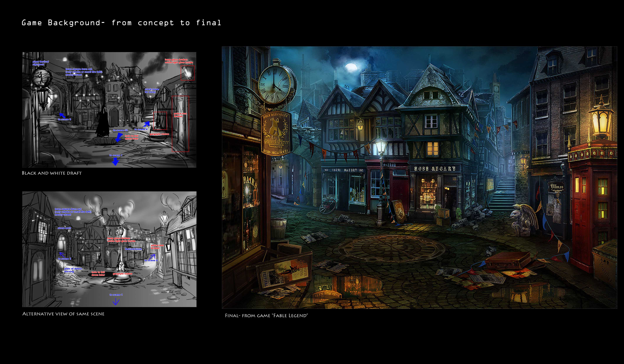Click the 'lamp glass broken' annotation in top draft

(179, 61)
